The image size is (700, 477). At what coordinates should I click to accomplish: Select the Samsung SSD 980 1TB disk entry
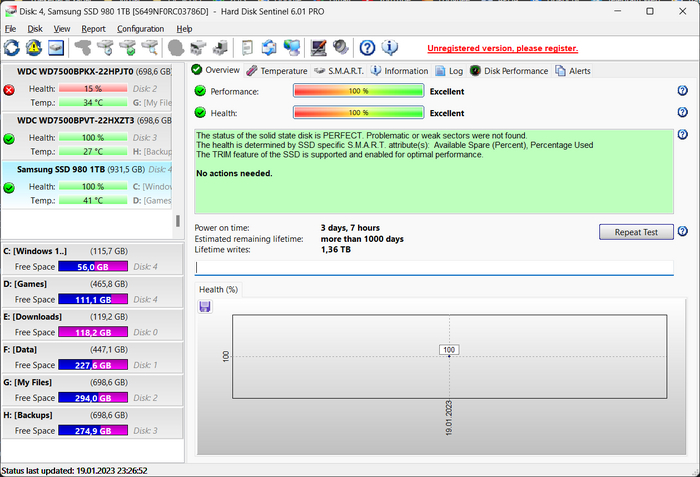[x=87, y=185]
